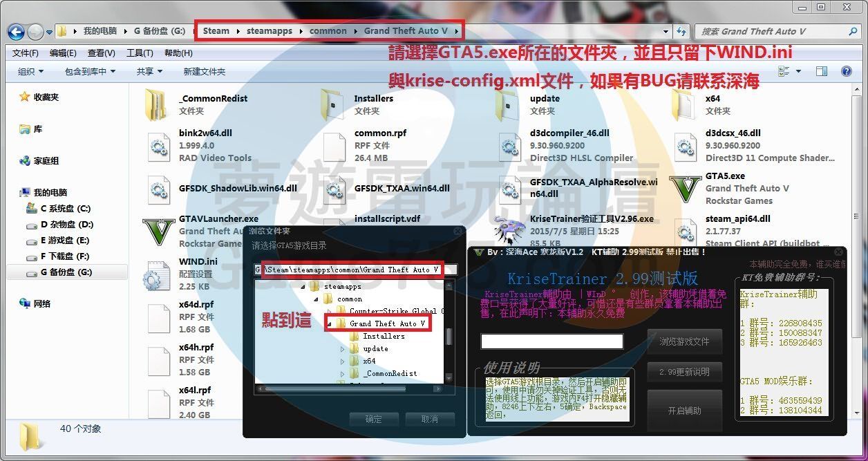Expand the update folder tree node
868x461 pixels.
coord(342,348)
